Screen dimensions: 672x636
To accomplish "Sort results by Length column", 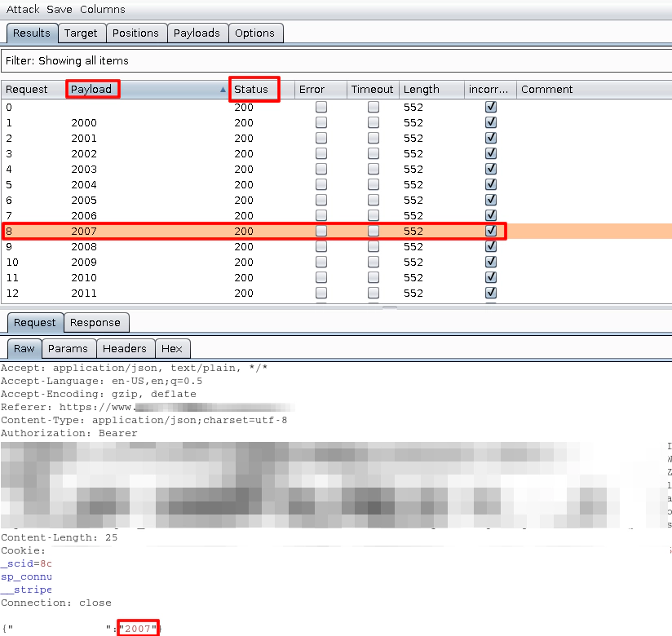I will pyautogui.click(x=421, y=90).
